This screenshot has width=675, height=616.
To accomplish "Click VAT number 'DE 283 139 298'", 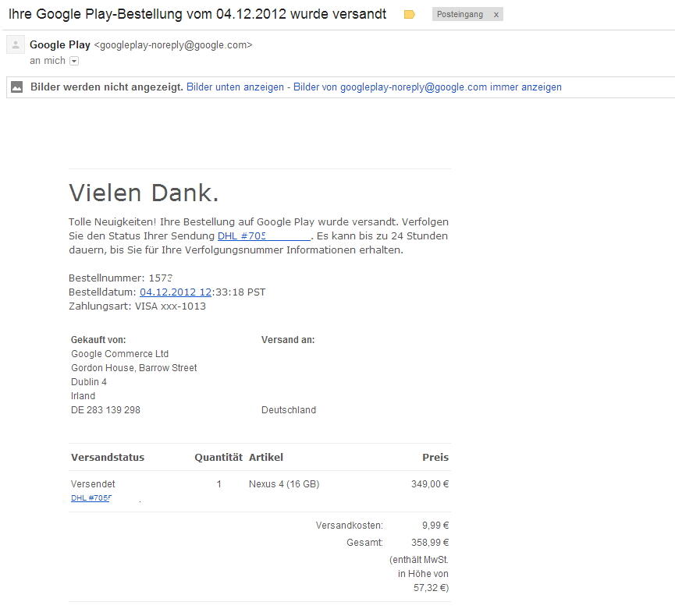I will tap(105, 410).
